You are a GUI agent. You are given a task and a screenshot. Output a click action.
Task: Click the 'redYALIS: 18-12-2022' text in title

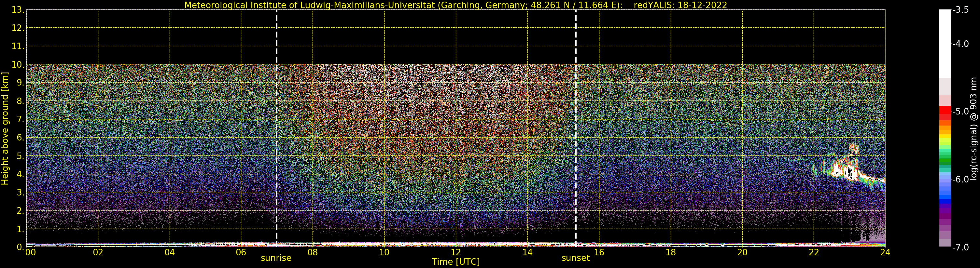click(x=680, y=5)
